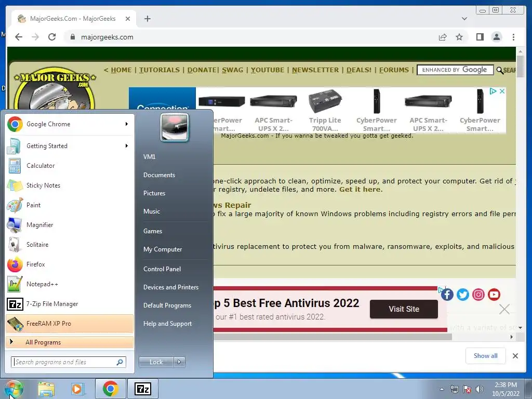This screenshot has height=399, width=532.
Task: Open NEWSLETTER link on MajorGeeks
Action: click(x=315, y=70)
